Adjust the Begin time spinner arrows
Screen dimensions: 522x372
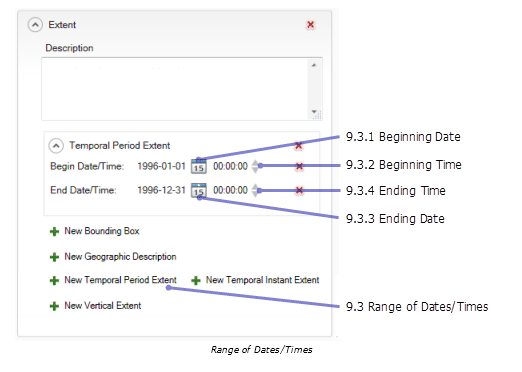coord(255,166)
